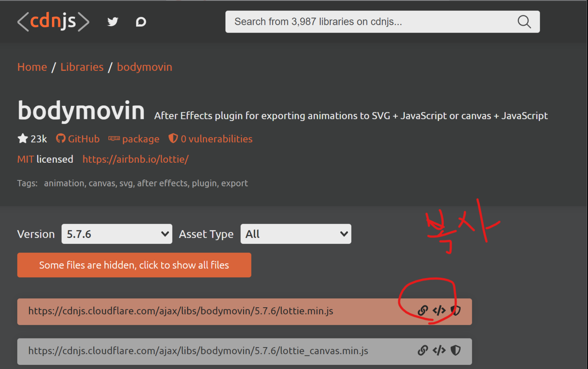Open the cdnjs logo home link
Screen dimensions: 588x369
[x=53, y=22]
